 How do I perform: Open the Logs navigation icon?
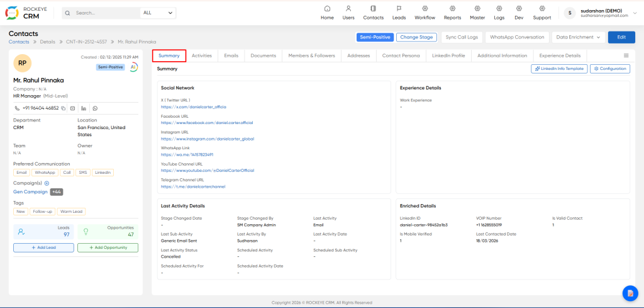[499, 8]
